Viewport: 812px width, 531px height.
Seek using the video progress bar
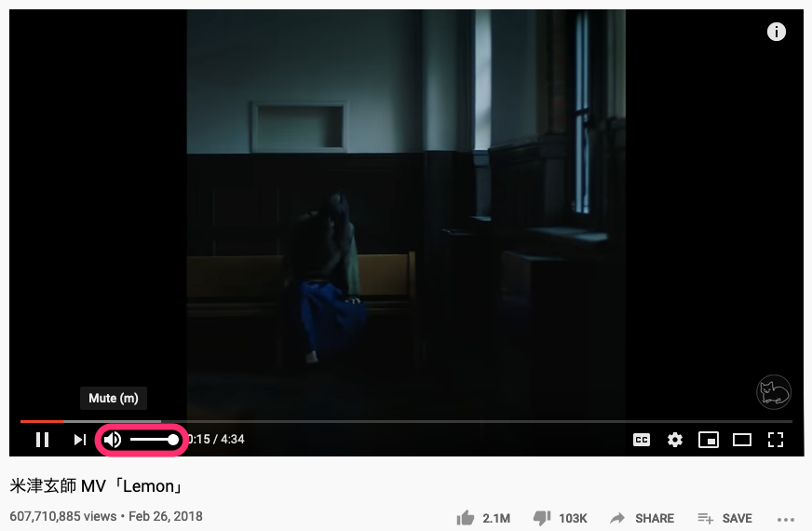tap(406, 421)
